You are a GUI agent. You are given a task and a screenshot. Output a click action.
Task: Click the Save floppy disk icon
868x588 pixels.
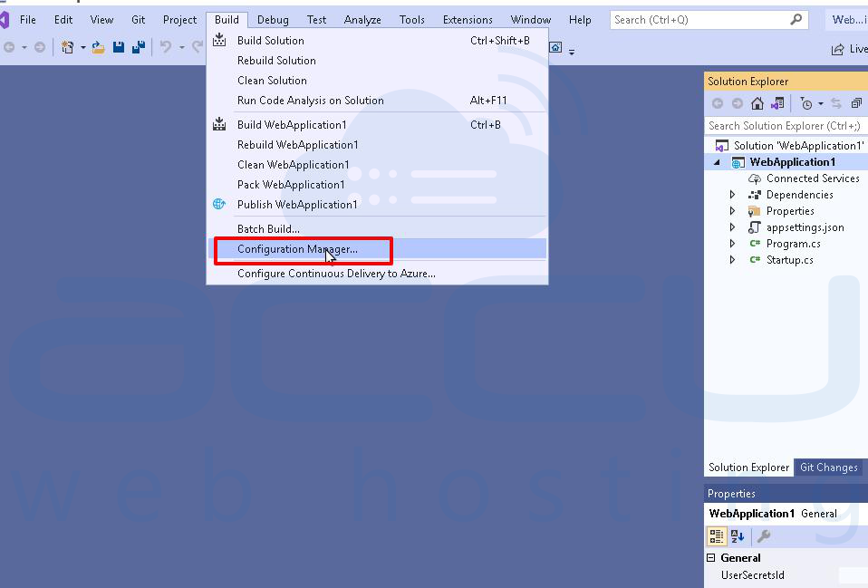click(x=119, y=48)
